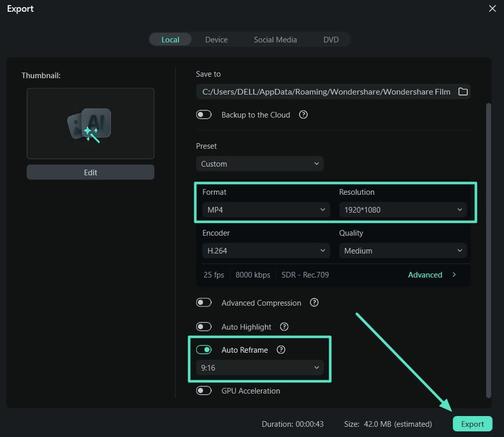
Task: Enable GPU Acceleration switch
Action: (x=204, y=390)
